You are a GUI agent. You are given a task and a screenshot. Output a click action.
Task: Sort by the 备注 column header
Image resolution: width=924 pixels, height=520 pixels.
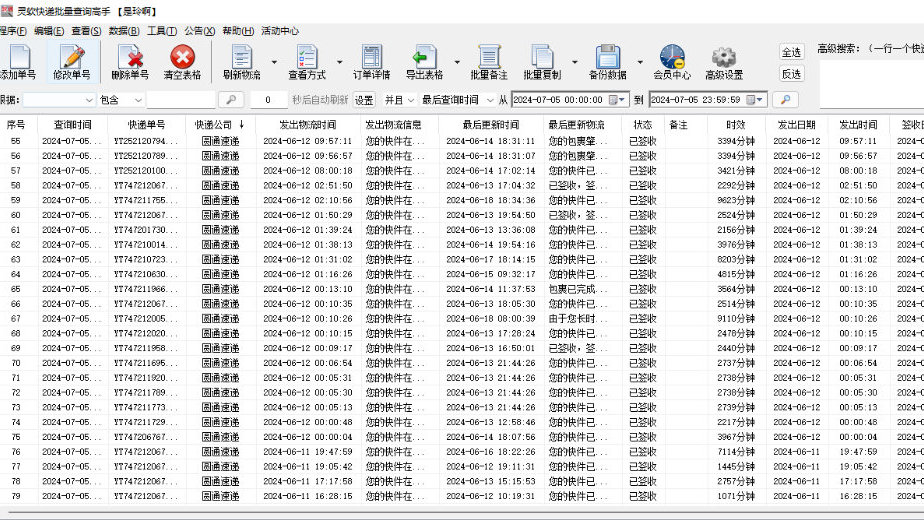pyautogui.click(x=679, y=125)
